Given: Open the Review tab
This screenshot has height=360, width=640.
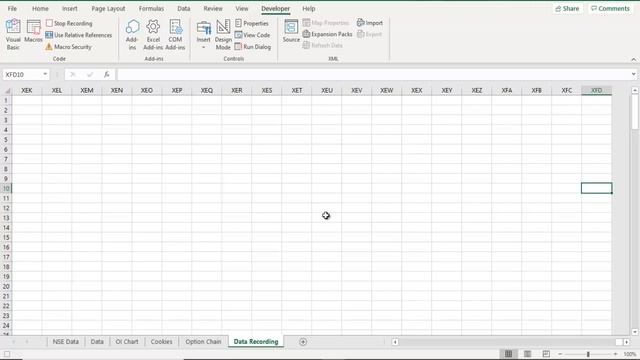Looking at the screenshot, I should 213,9.
